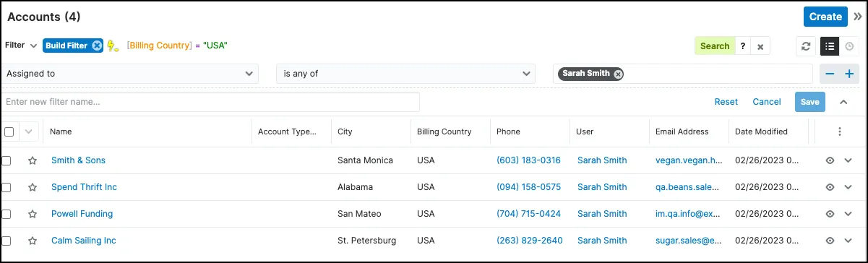The width and height of the screenshot is (868, 263).
Task: Expand Smith & Sons row actions chevron
Action: pyautogui.click(x=848, y=160)
